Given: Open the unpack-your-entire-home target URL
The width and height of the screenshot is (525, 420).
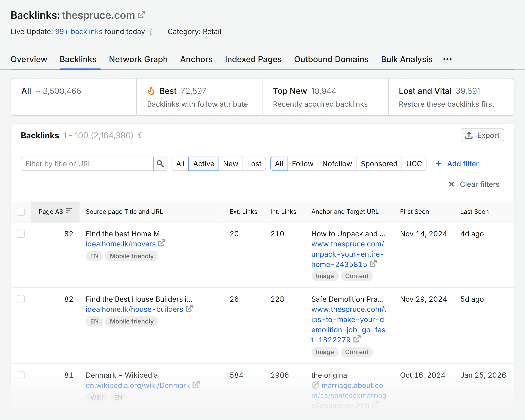Looking at the screenshot, I should pyautogui.click(x=348, y=254).
